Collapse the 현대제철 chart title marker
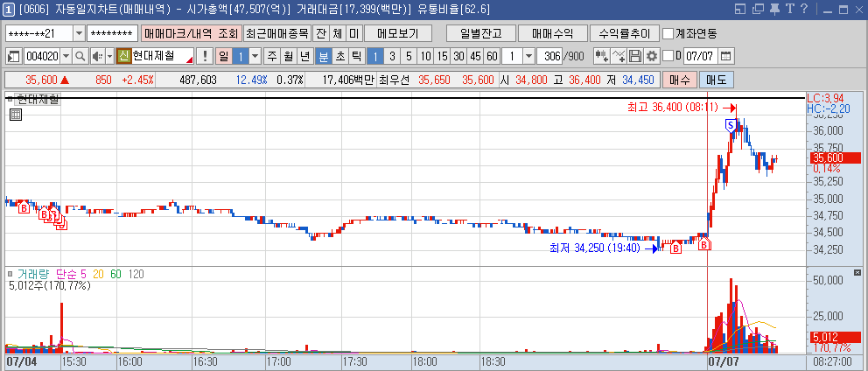 pyautogui.click(x=10, y=101)
